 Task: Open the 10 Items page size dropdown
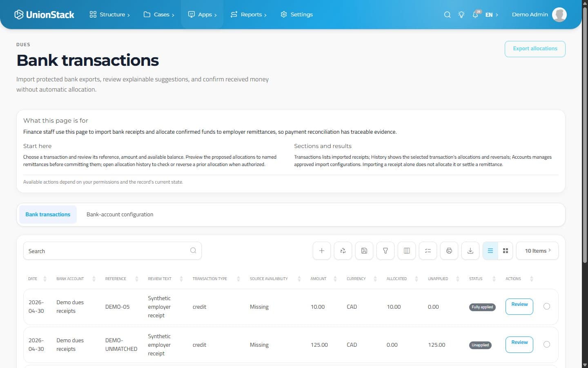(x=537, y=251)
